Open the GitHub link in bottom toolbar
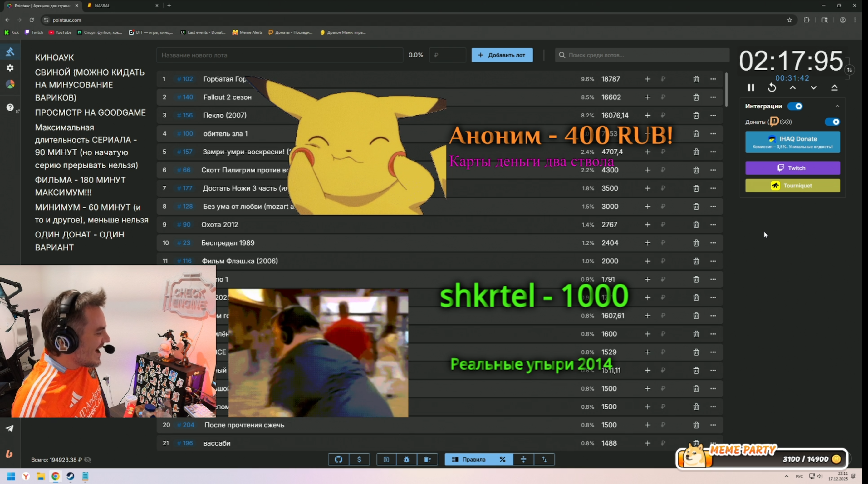This screenshot has width=868, height=484. click(x=338, y=459)
